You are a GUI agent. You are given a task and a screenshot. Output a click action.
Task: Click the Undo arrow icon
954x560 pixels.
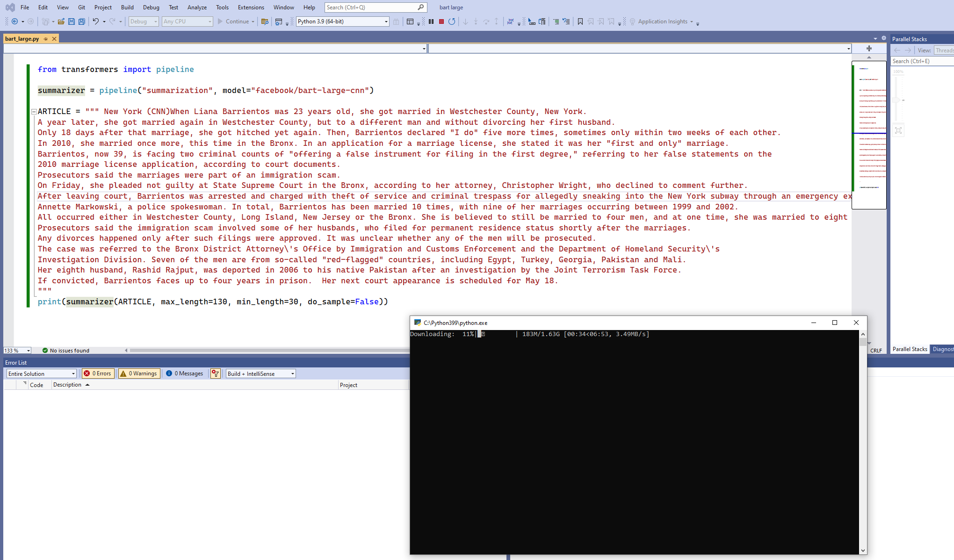(x=95, y=22)
